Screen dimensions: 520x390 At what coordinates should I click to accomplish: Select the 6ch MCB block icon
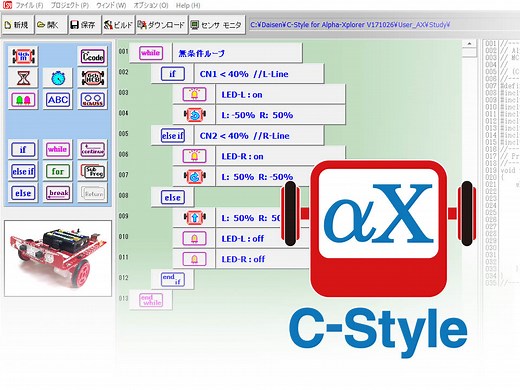(x=92, y=78)
